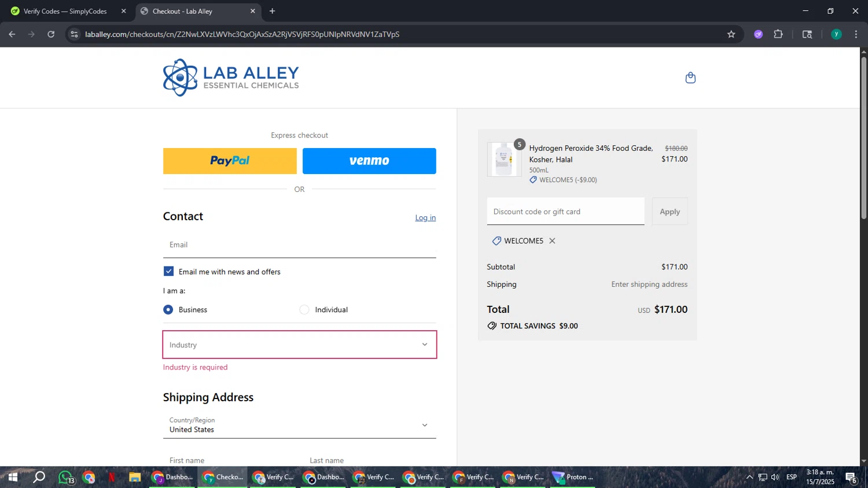Open the purple extension icon
This screenshot has width=868, height=488.
click(x=759, y=34)
